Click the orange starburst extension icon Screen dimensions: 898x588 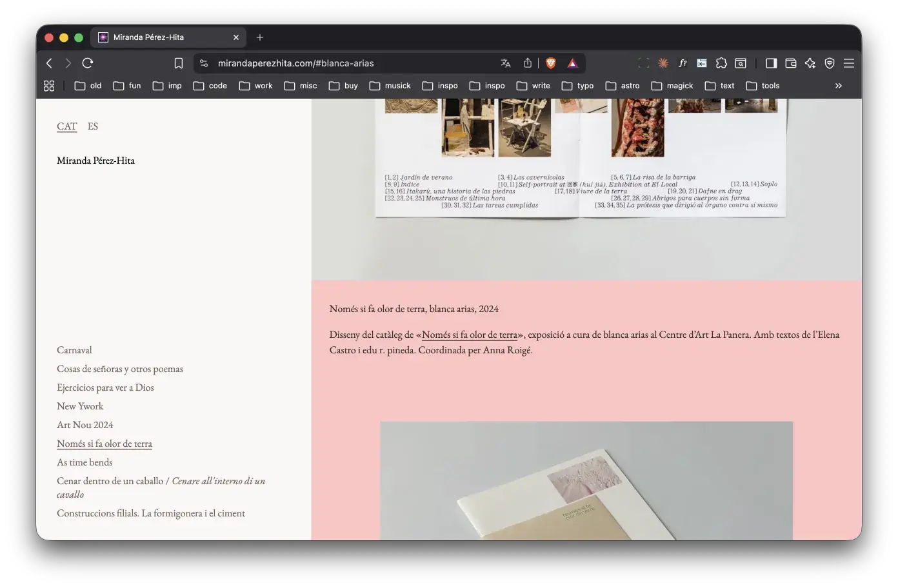pos(663,63)
